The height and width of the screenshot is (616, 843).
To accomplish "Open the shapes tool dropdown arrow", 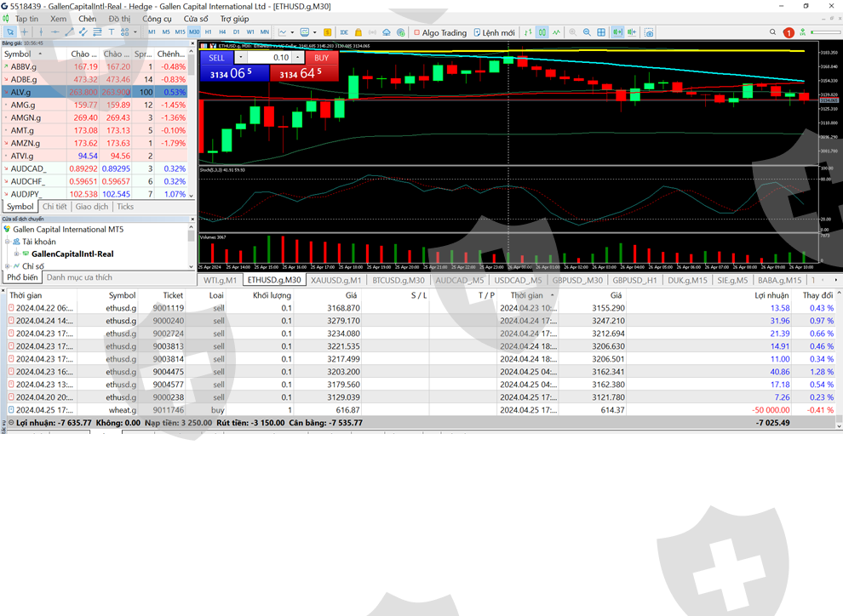I will (135, 32).
